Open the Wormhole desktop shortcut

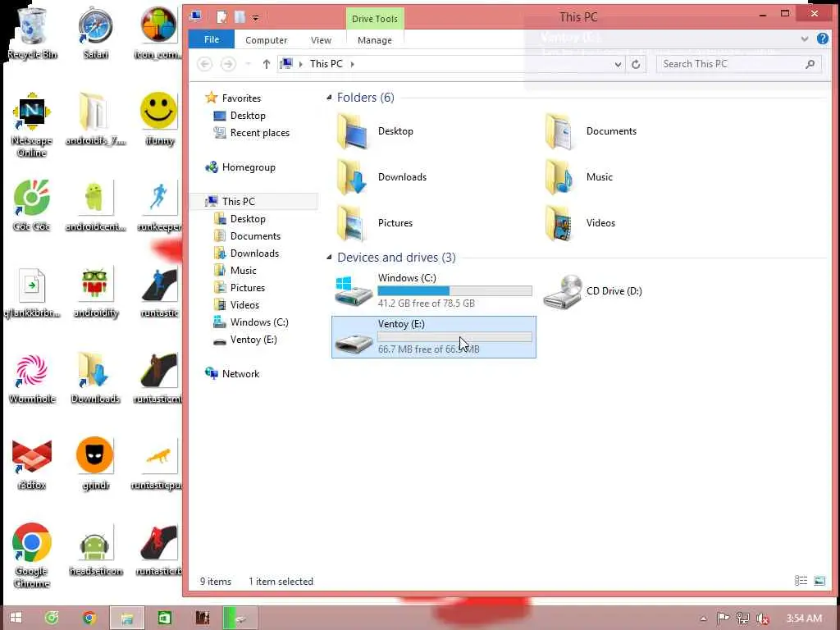point(32,377)
